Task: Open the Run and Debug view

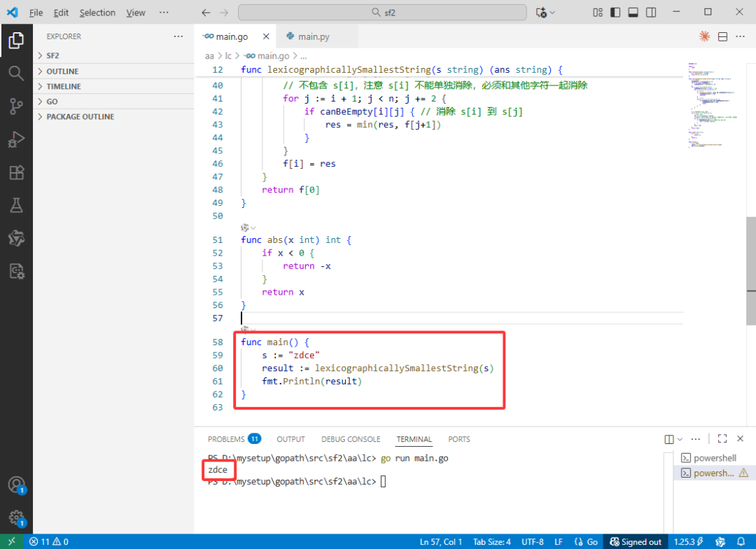Action: (16, 139)
